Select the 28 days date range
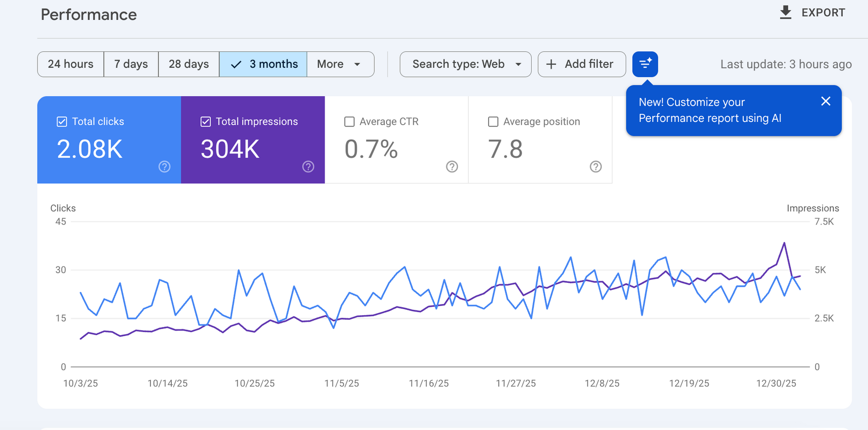 coord(189,64)
